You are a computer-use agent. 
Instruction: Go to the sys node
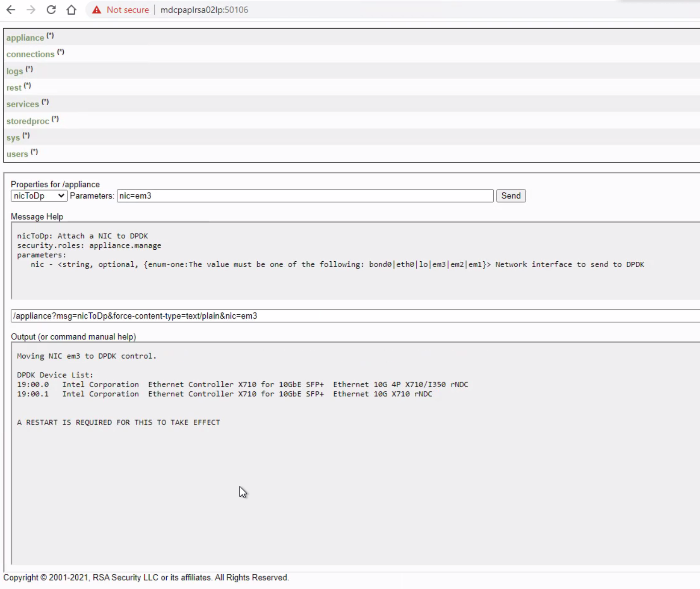[13, 138]
